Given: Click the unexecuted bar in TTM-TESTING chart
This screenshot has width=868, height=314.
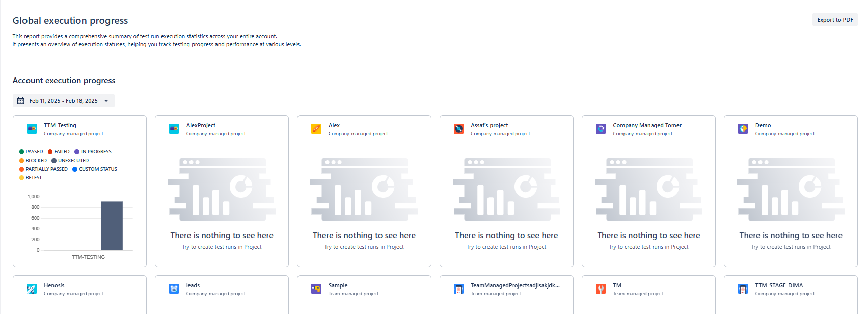Looking at the screenshot, I should pyautogui.click(x=112, y=226).
